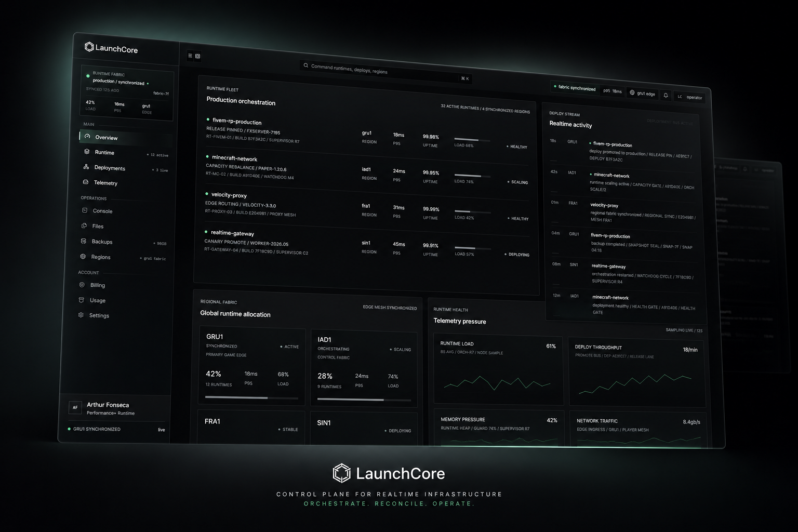Click the Runtime Load chart card
Image resolution: width=798 pixels, height=532 pixels.
[x=499, y=369]
